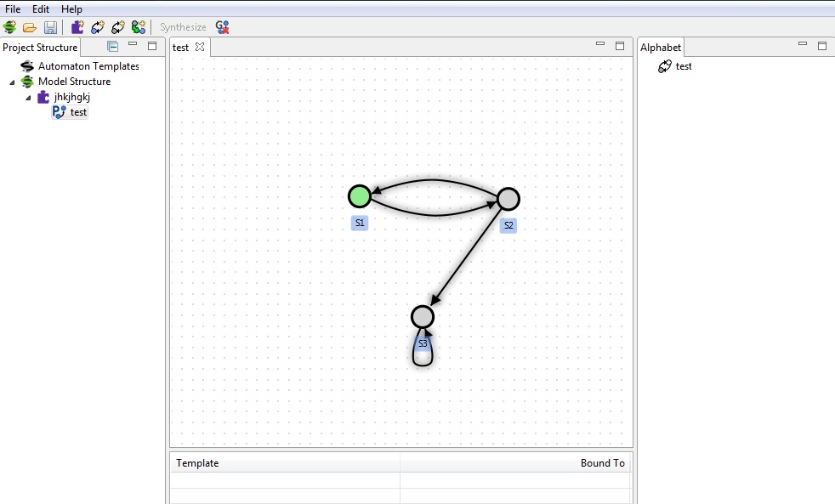
Task: Collapse the Model Structure tree node
Action: coord(12,82)
